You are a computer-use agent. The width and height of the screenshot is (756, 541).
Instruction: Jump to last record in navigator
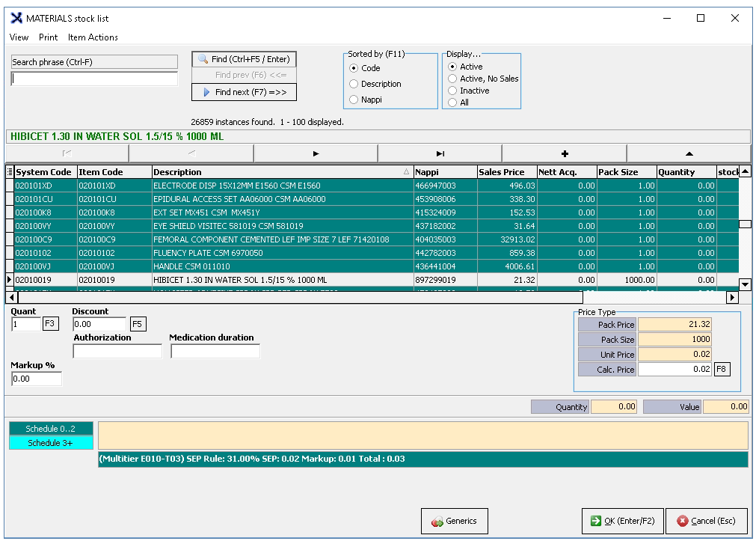[x=440, y=153]
